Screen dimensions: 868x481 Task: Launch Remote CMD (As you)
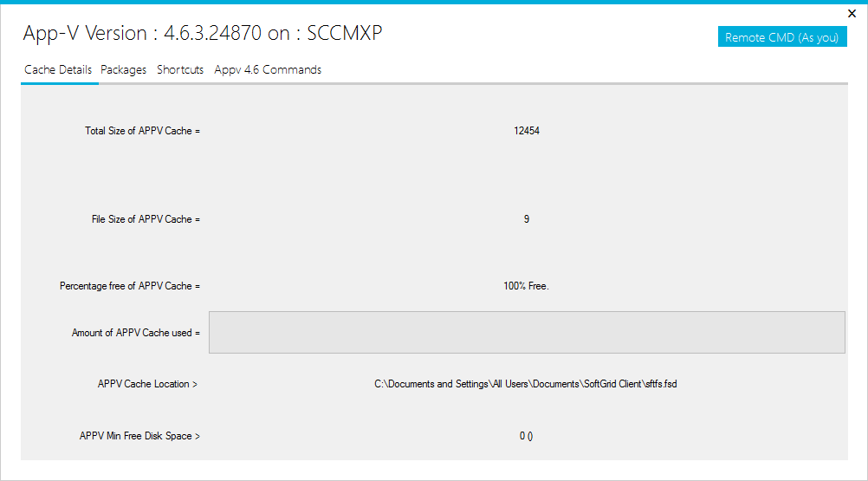pos(782,37)
